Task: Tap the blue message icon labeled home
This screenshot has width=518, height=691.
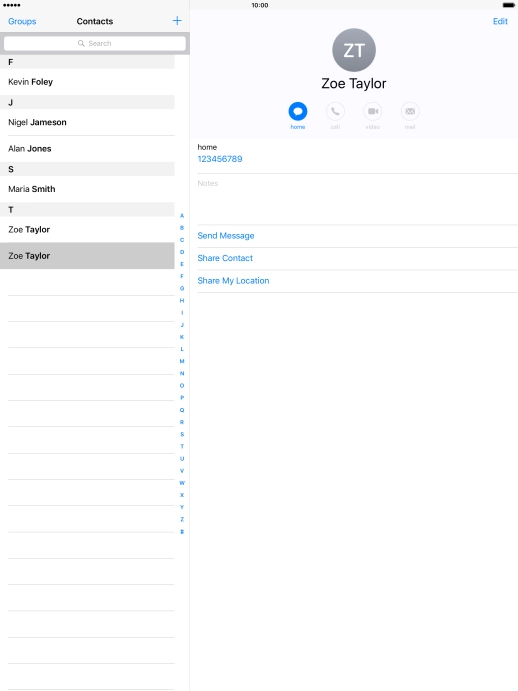Action: pos(298,111)
